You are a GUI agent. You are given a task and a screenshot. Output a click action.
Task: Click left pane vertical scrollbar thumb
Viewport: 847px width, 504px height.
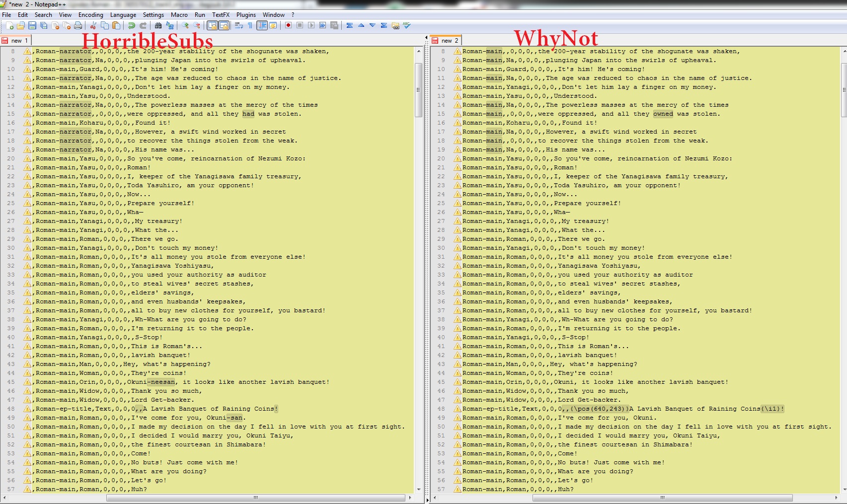[418, 89]
